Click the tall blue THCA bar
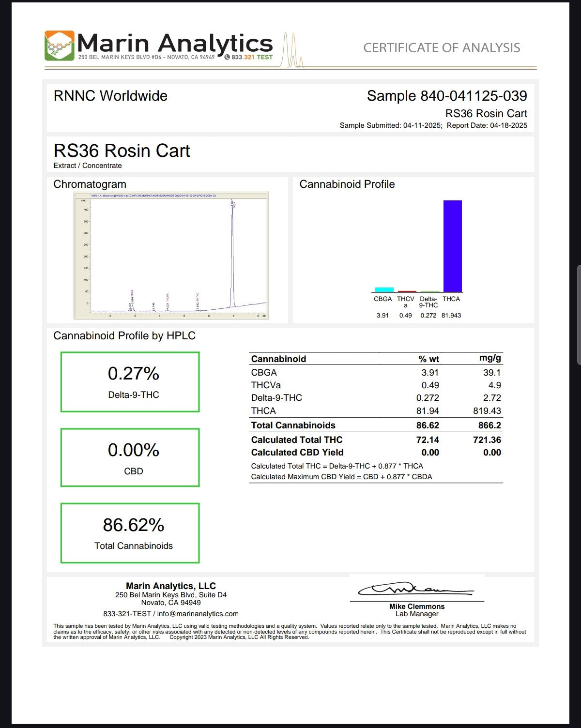Viewport: 581px width, 728px height. 452,246
